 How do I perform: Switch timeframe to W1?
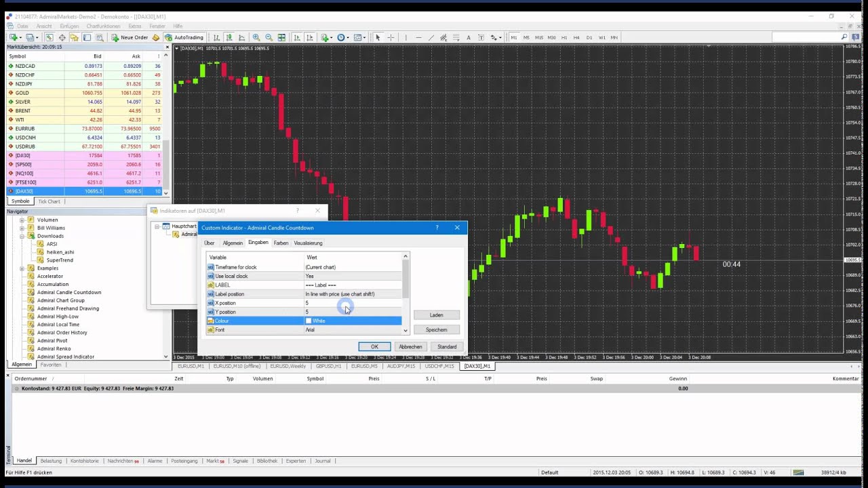pyautogui.click(x=601, y=37)
